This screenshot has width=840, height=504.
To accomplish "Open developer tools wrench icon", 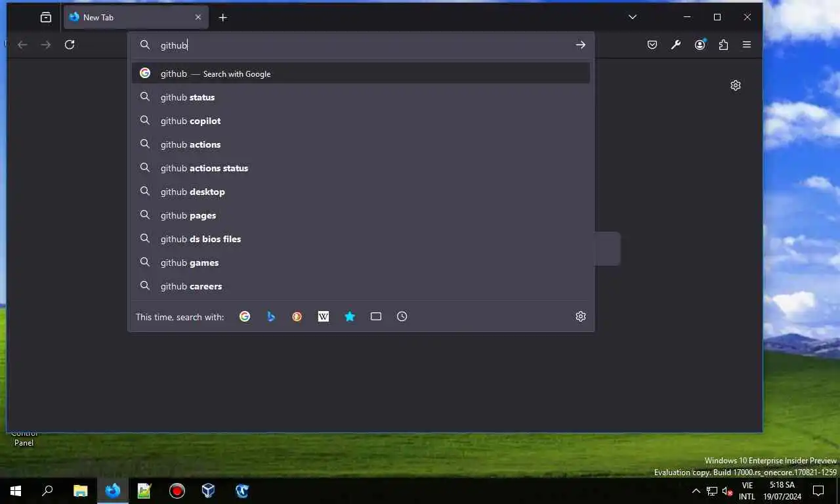I will (x=676, y=45).
